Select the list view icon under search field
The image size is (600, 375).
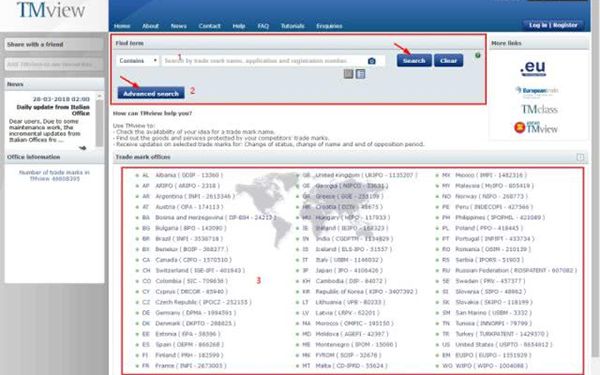click(360, 73)
